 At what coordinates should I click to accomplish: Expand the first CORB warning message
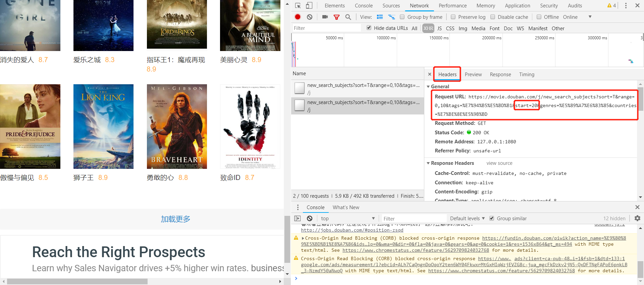click(303, 238)
